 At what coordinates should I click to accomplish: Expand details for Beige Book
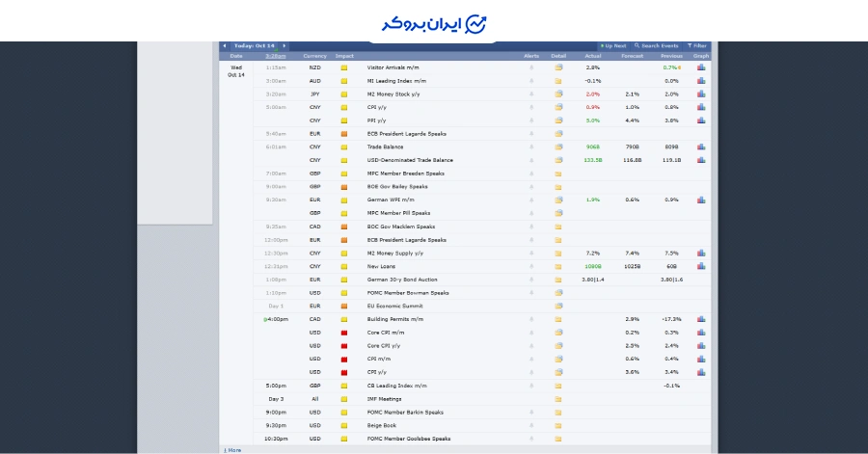[x=558, y=426]
